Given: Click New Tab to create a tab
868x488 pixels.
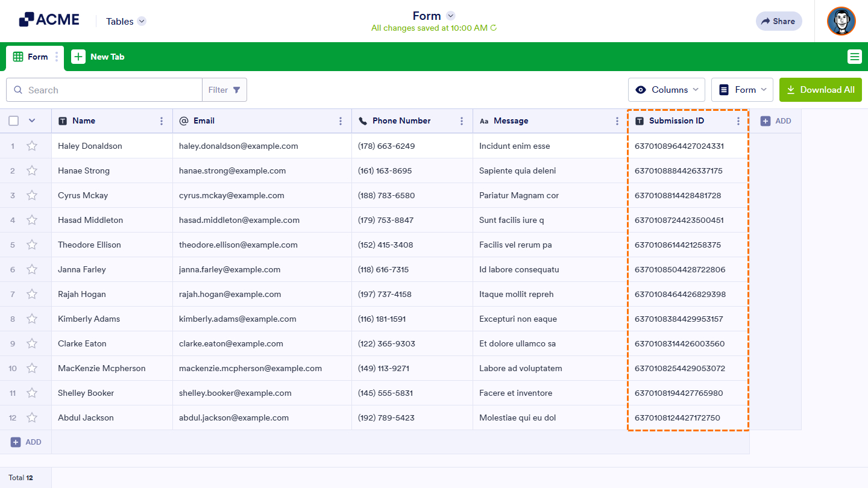Looking at the screenshot, I should pyautogui.click(x=98, y=57).
